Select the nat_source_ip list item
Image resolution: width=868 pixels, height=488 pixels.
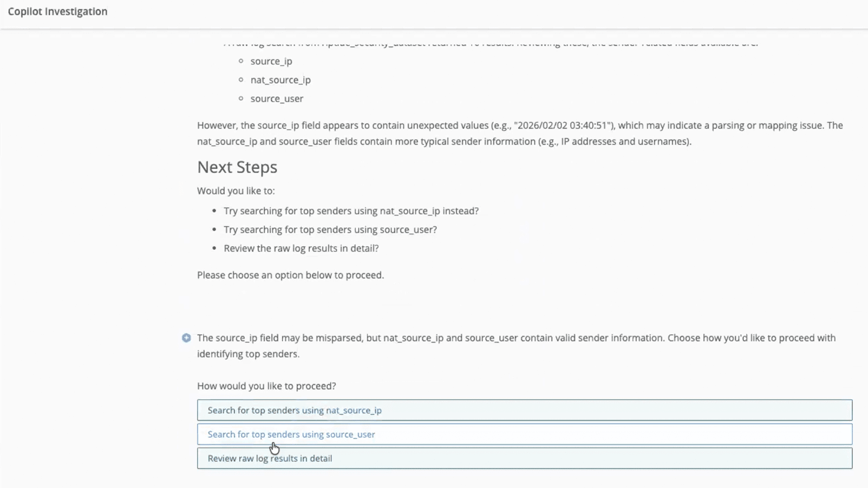[x=280, y=80]
